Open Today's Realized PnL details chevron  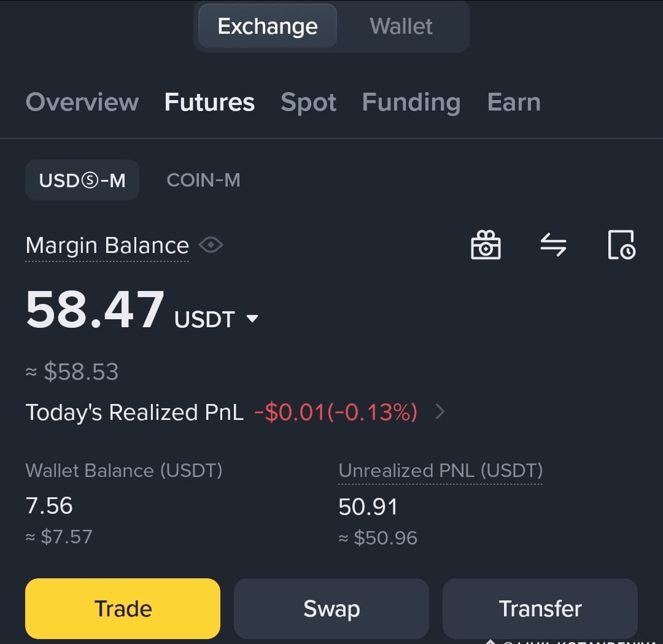(x=440, y=411)
